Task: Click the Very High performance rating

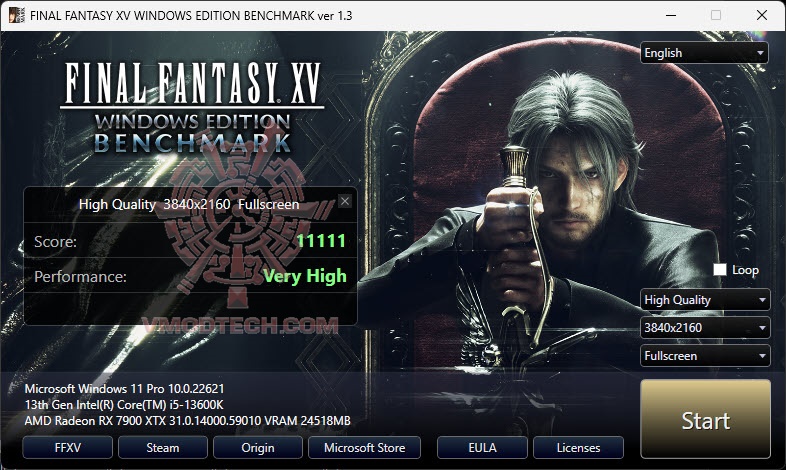Action: [x=305, y=276]
